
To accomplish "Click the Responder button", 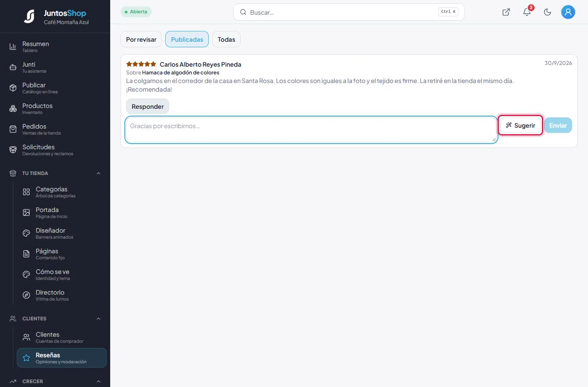I will pos(148,106).
